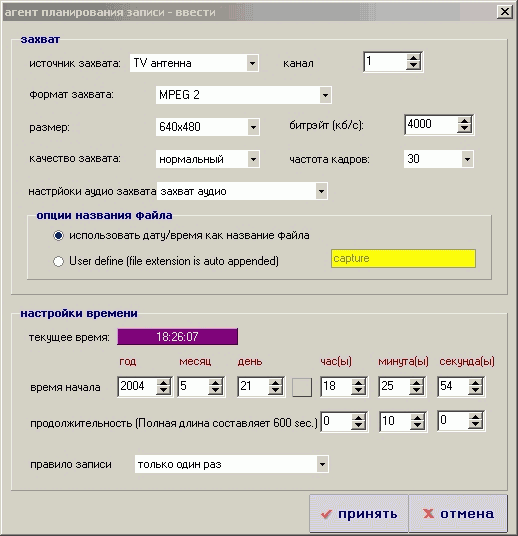This screenshot has width=518, height=536.
Task: Decrease the duration hours value
Action: point(358,426)
